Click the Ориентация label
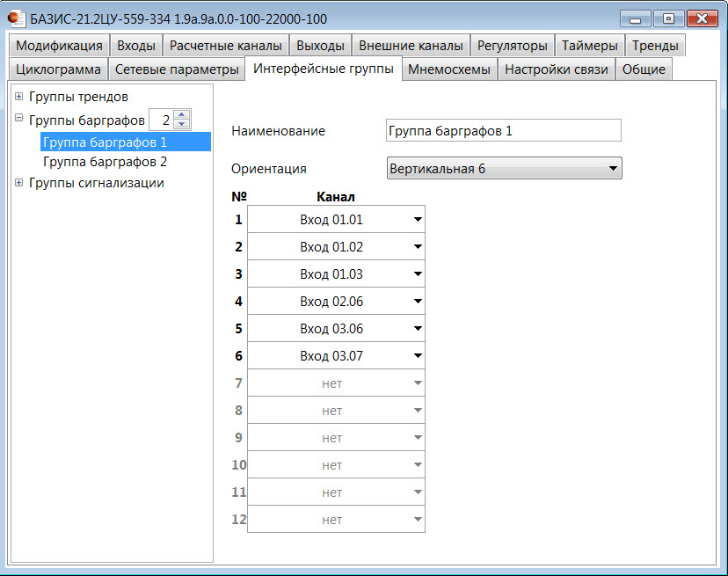The height and width of the screenshot is (576, 728). pos(269,169)
